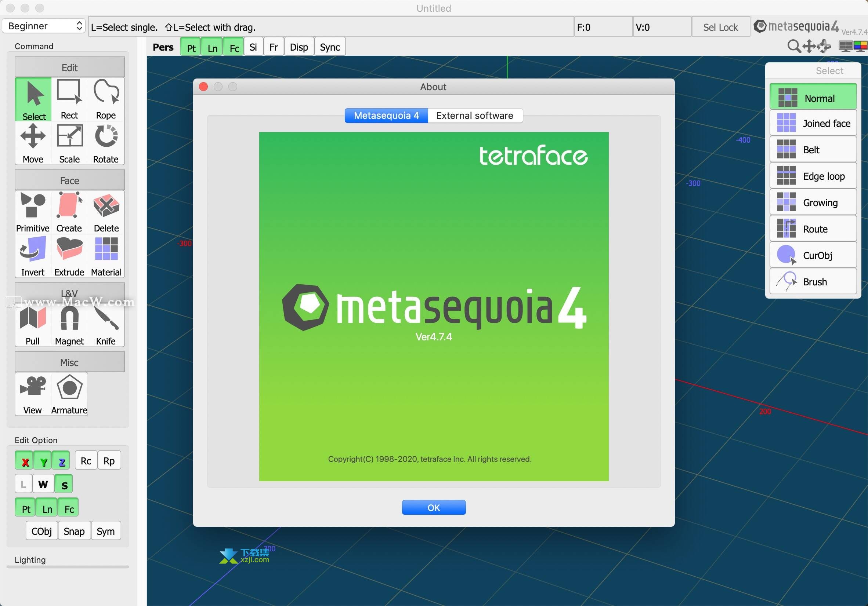Viewport: 868px width, 606px height.
Task: Enable Sel Lock toggle
Action: [x=720, y=26]
